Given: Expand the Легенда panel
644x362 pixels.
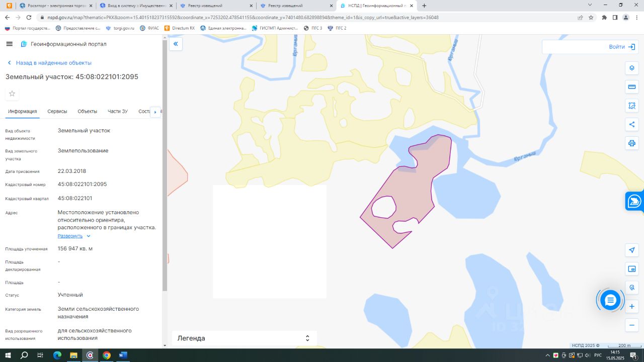Looking at the screenshot, I should (x=245, y=338).
